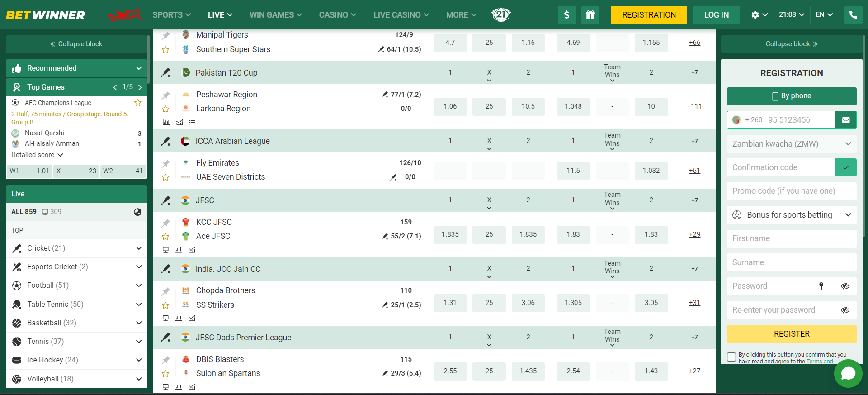Favorite the Larkana Region match
The image size is (868, 395).
(165, 109)
